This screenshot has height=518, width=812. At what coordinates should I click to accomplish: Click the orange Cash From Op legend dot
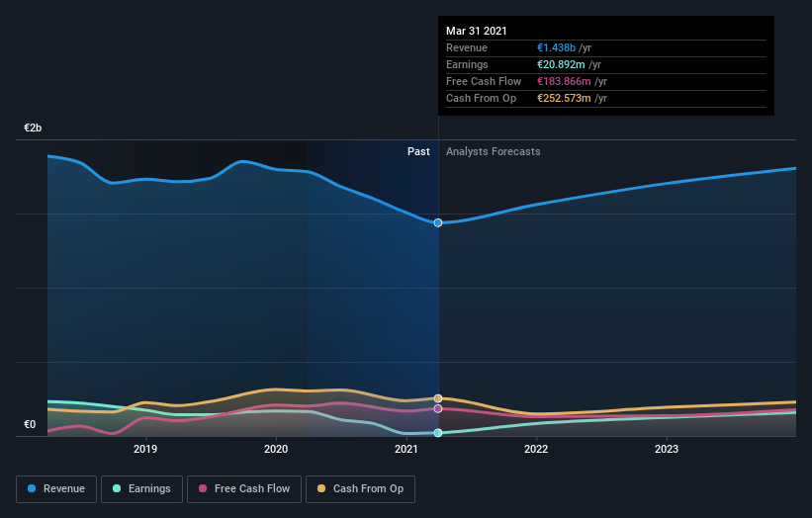coord(321,488)
